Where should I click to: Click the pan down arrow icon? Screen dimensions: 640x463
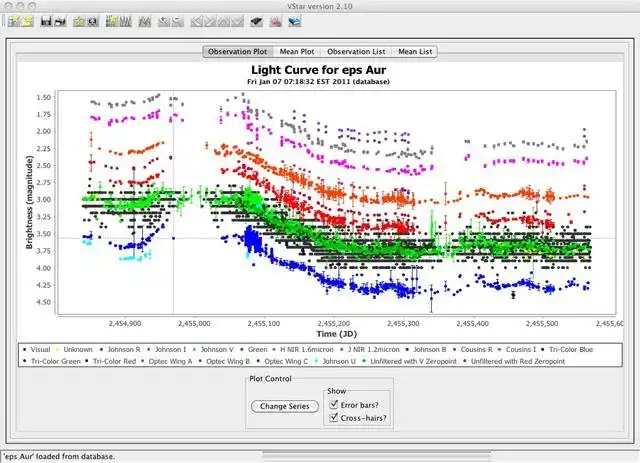(239, 20)
